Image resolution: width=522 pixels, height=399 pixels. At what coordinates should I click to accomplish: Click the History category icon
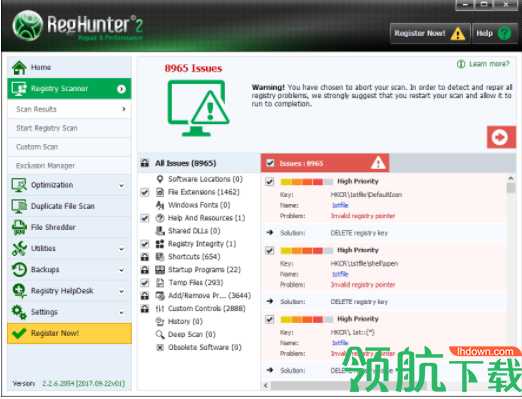pyautogui.click(x=160, y=321)
